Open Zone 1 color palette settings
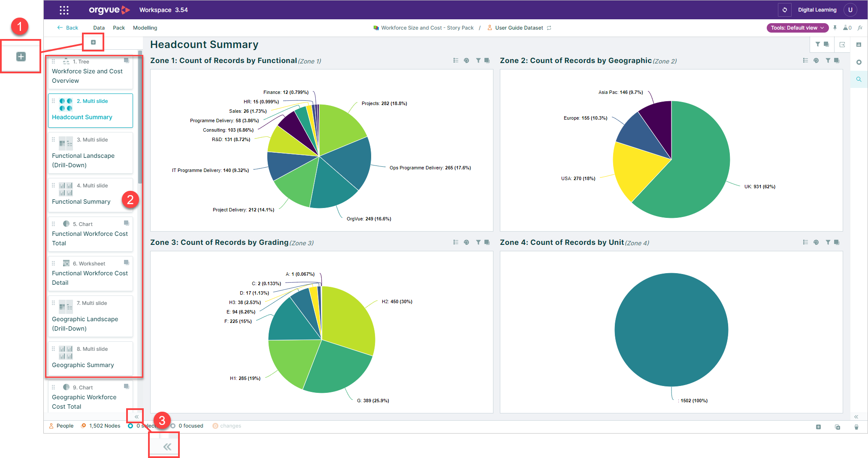 [x=466, y=60]
